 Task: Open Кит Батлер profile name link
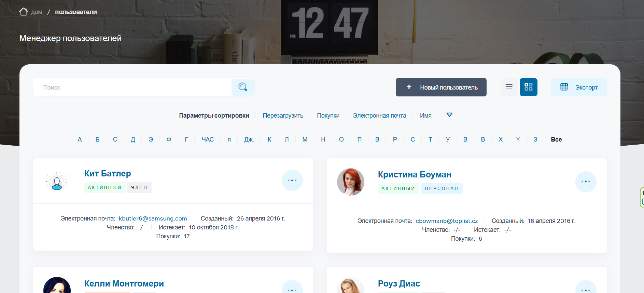click(x=108, y=173)
